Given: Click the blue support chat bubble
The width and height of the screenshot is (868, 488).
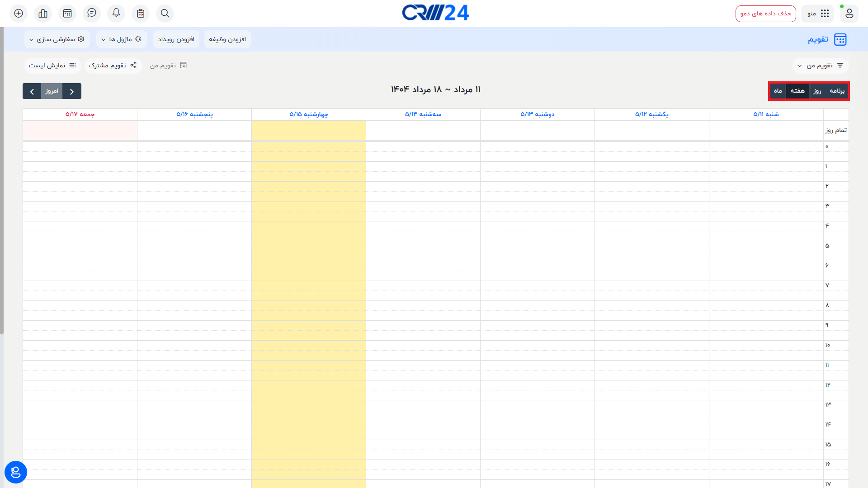Looking at the screenshot, I should (16, 472).
